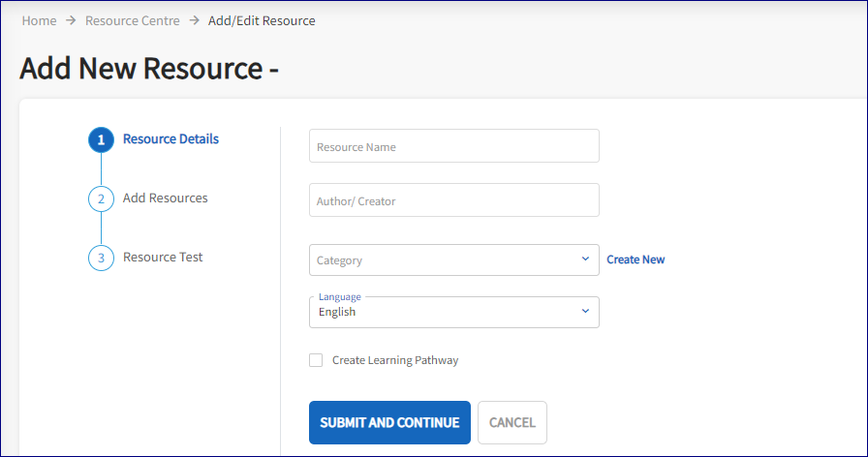
Task: Open the Add Resources step
Action: [165, 198]
